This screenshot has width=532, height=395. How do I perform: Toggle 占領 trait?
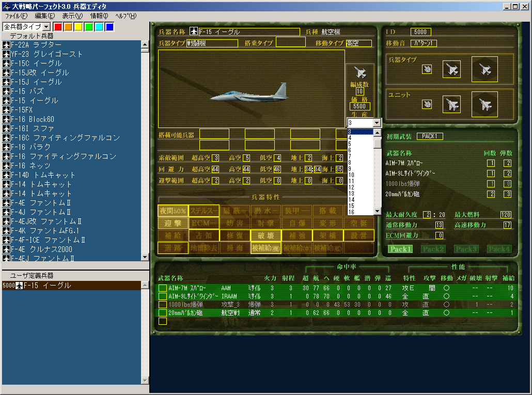pos(204,235)
